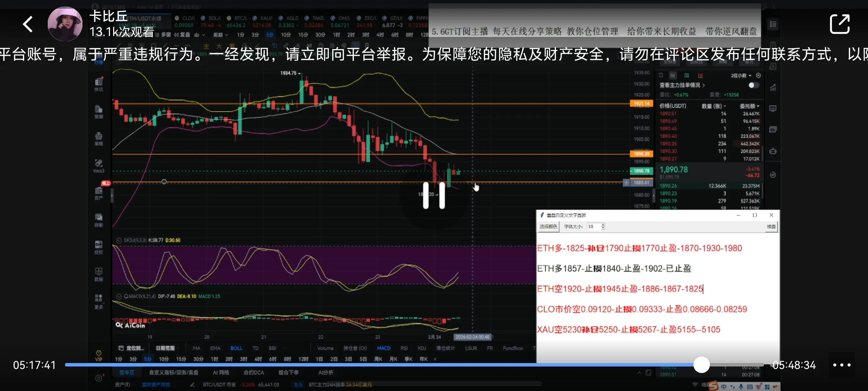Tap the back arrow in video player
The width and height of the screenshot is (868, 391).
28,24
